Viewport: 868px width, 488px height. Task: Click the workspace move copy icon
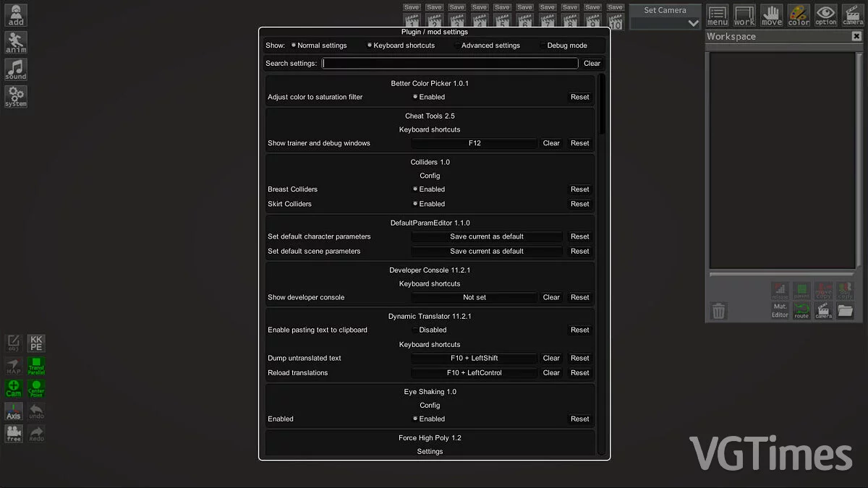[x=823, y=291]
